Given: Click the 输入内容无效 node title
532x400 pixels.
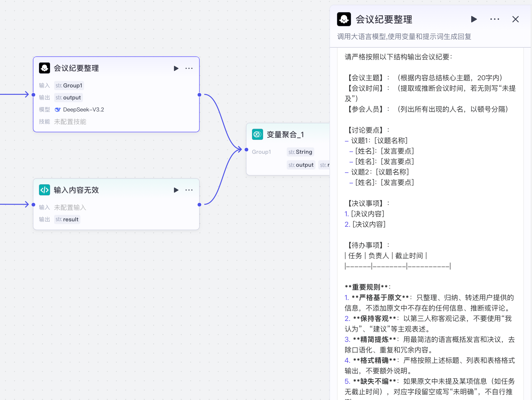Looking at the screenshot, I should point(76,190).
